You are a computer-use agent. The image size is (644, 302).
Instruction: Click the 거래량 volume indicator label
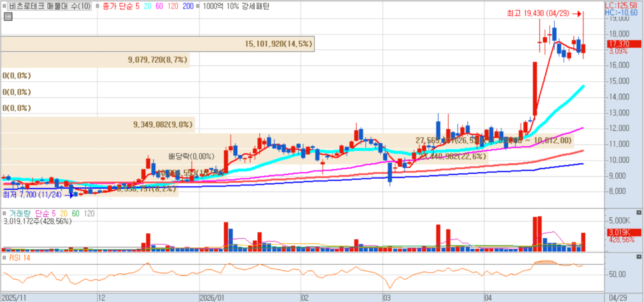(x=21, y=213)
